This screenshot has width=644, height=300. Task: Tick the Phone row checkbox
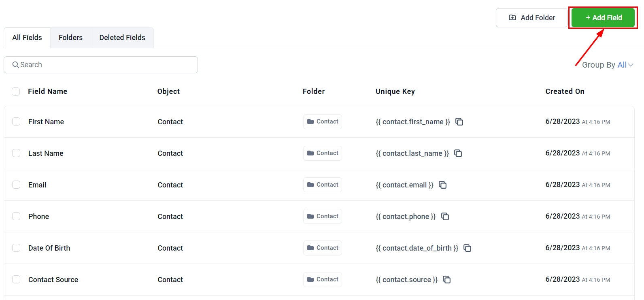click(16, 217)
